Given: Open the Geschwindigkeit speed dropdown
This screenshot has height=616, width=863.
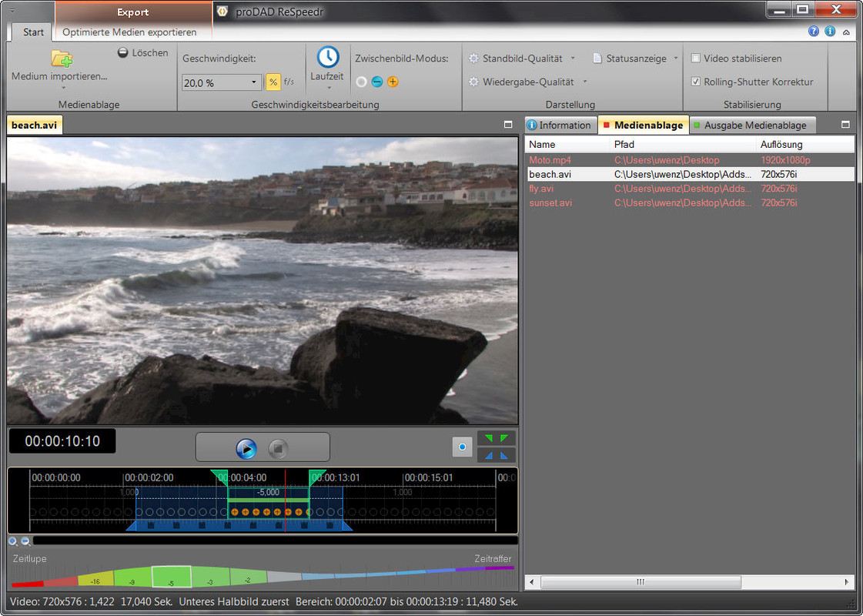Looking at the screenshot, I should coord(254,82).
